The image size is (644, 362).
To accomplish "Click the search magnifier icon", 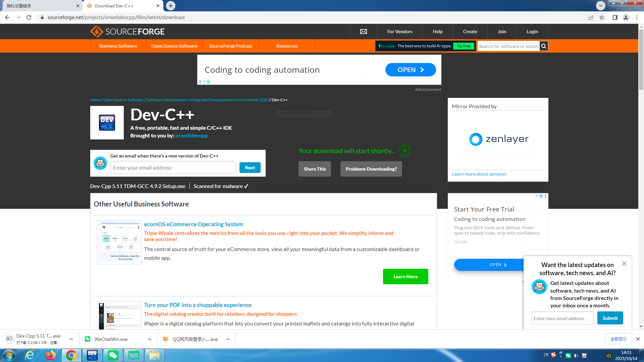I will coord(544,46).
